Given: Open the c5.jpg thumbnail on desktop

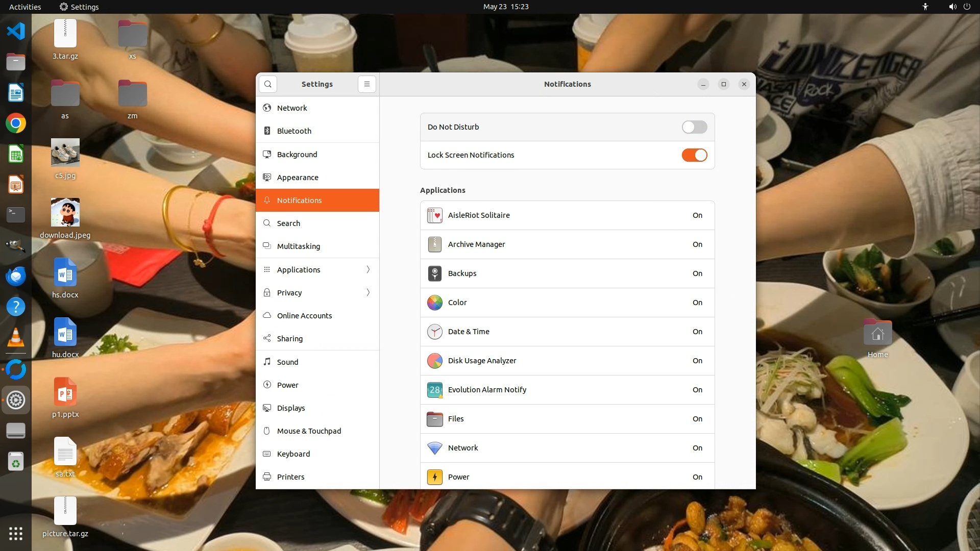Looking at the screenshot, I should 65,153.
